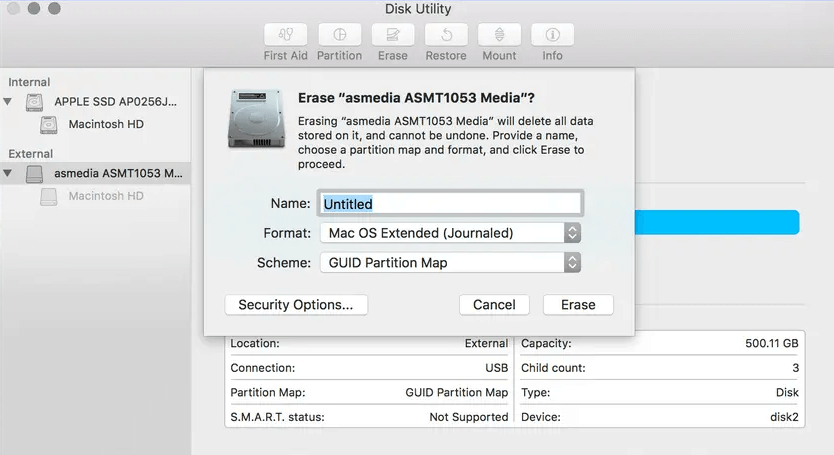Click the Name text field
The image size is (834, 455).
(x=450, y=203)
